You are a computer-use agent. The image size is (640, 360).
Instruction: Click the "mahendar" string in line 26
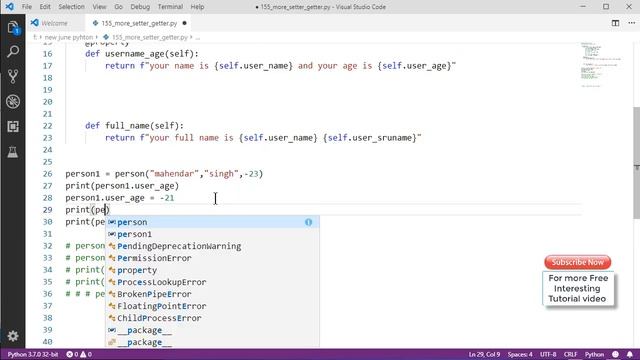[173, 174]
